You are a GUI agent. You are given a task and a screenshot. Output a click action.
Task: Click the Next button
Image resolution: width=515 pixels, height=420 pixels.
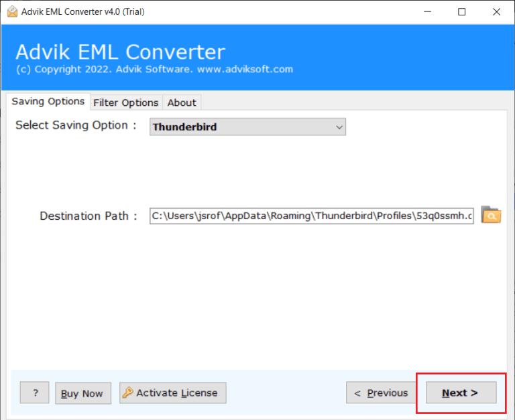[x=461, y=393]
